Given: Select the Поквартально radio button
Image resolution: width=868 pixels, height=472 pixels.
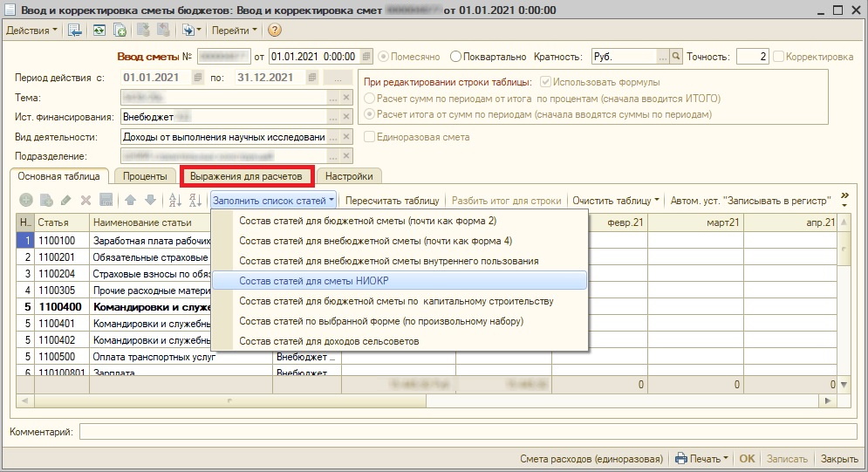Looking at the screenshot, I should click(456, 57).
